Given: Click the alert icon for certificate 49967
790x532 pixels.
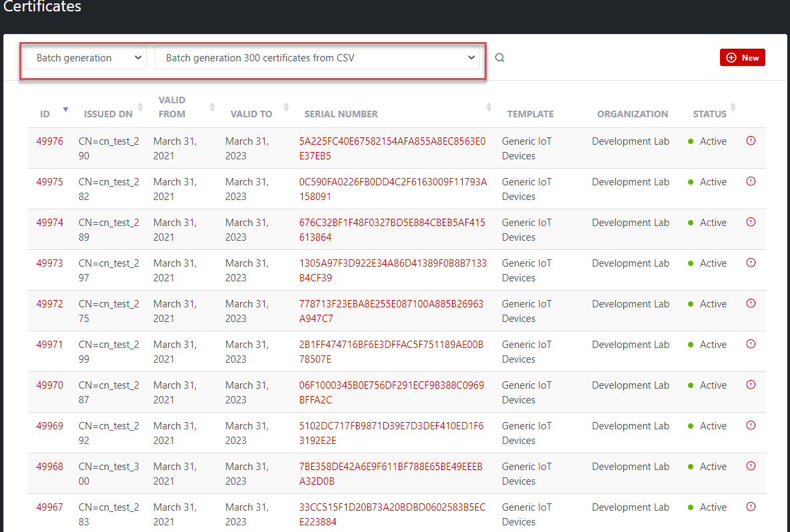Looking at the screenshot, I should click(751, 507).
